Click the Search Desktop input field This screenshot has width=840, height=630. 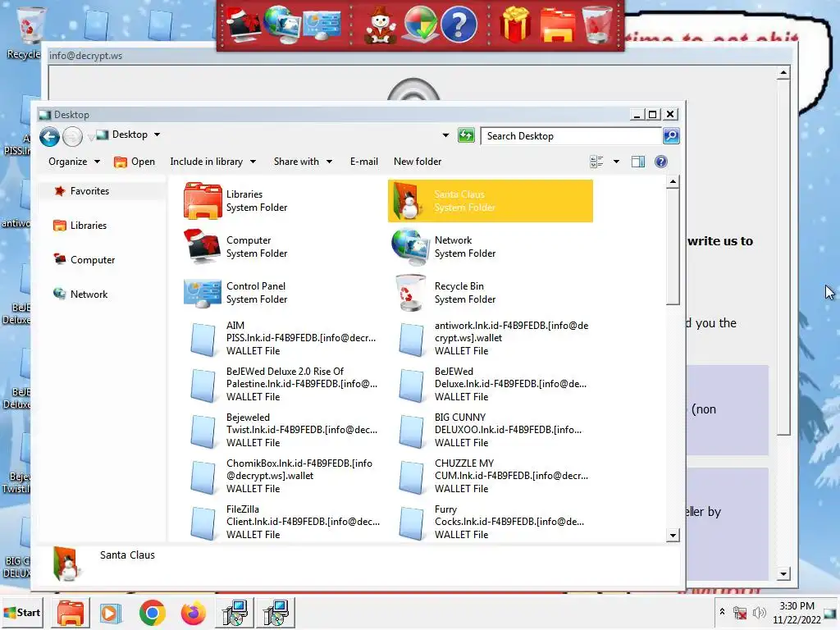point(571,136)
